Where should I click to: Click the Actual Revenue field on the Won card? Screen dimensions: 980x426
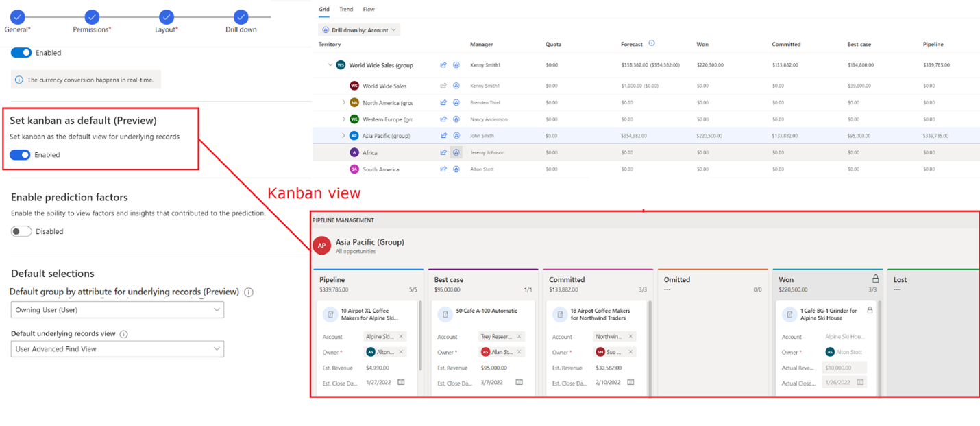pyautogui.click(x=844, y=367)
